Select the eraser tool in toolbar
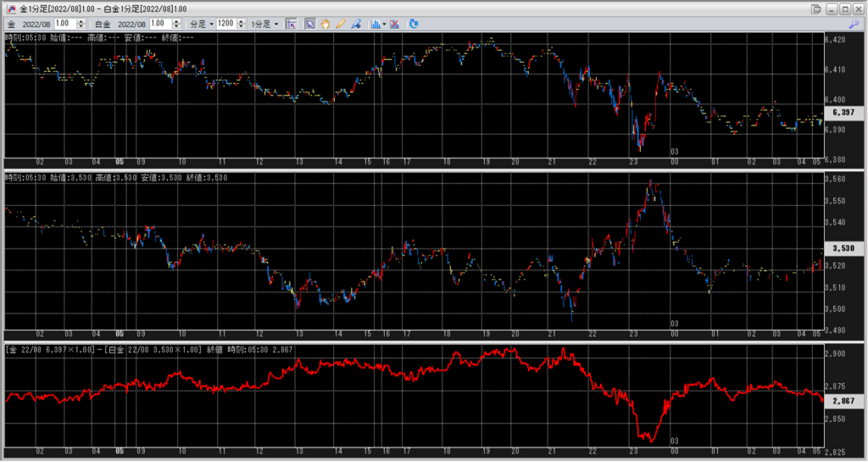 [x=356, y=24]
